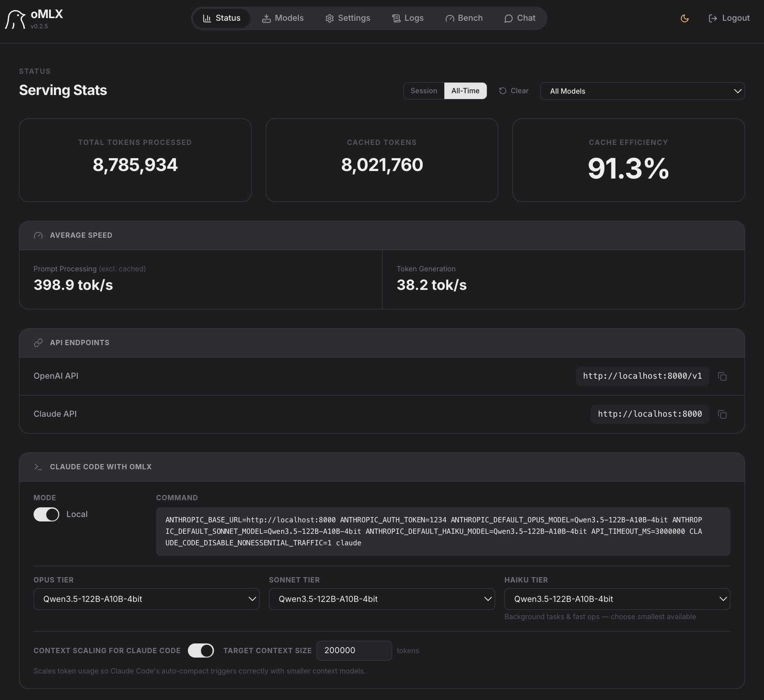
Task: Click the oMLX penguin logo
Action: [16, 18]
